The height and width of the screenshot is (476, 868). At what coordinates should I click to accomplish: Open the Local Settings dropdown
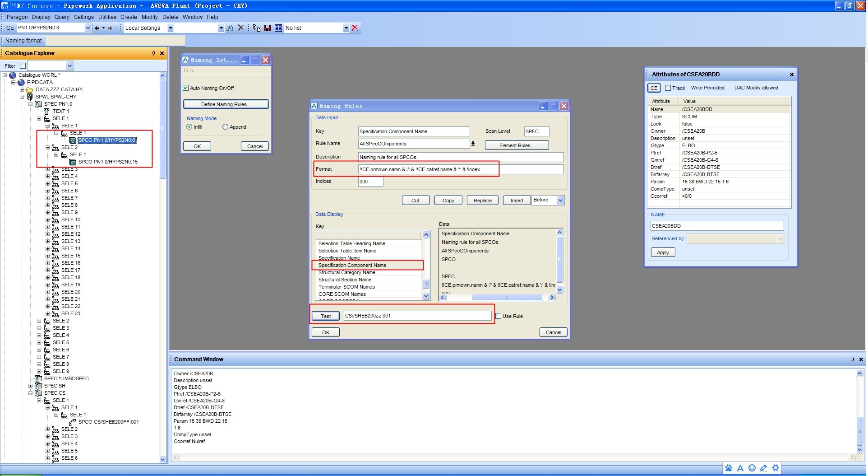pos(171,28)
